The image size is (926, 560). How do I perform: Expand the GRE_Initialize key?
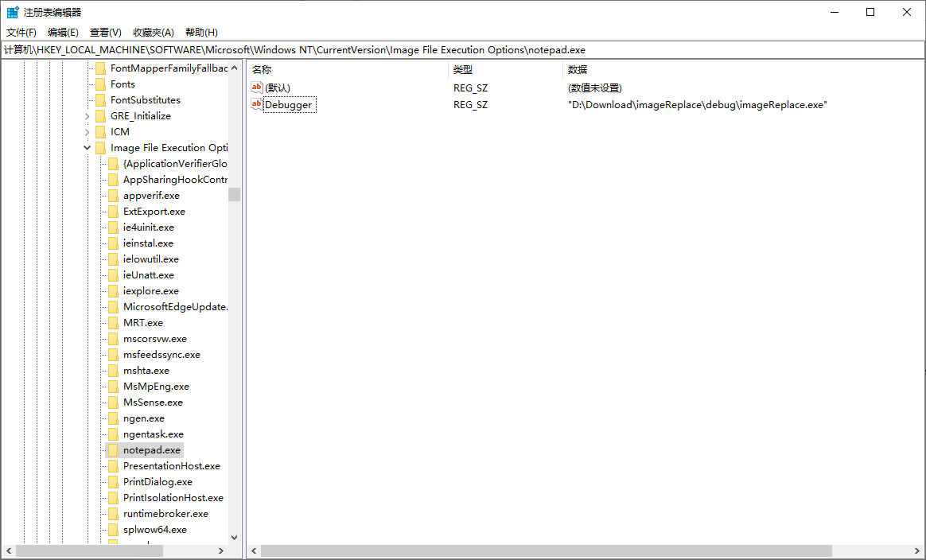pyautogui.click(x=86, y=115)
